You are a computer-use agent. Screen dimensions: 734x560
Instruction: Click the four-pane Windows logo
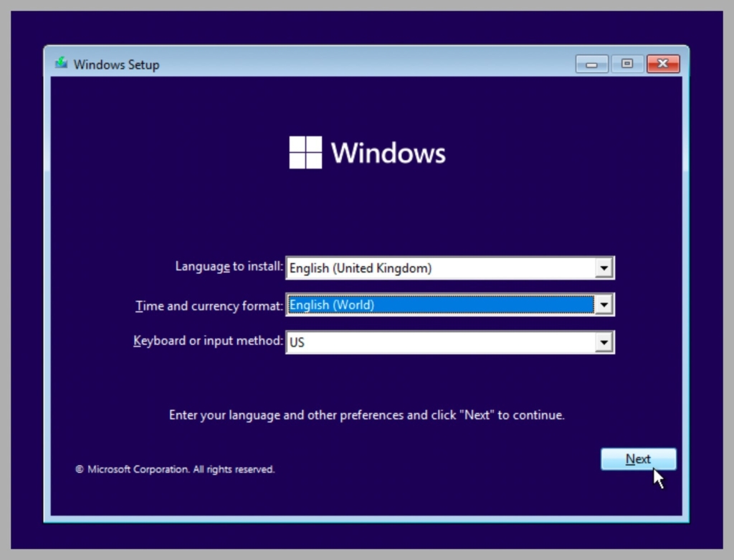point(305,153)
